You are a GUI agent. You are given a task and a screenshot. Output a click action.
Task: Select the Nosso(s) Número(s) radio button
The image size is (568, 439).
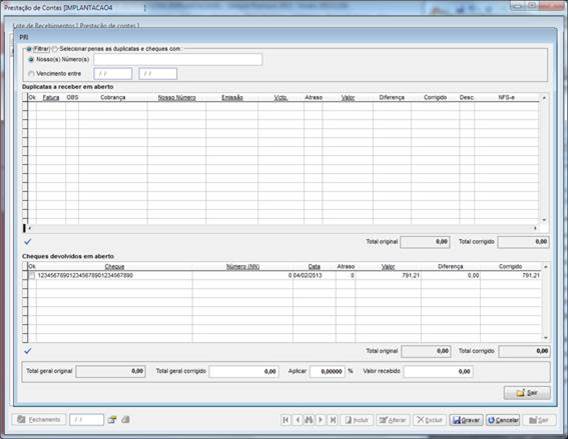31,59
